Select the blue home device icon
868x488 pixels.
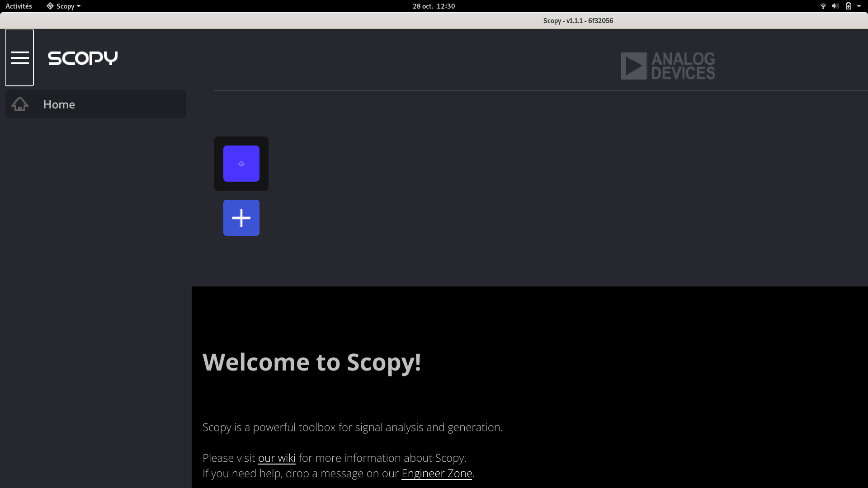tap(241, 164)
